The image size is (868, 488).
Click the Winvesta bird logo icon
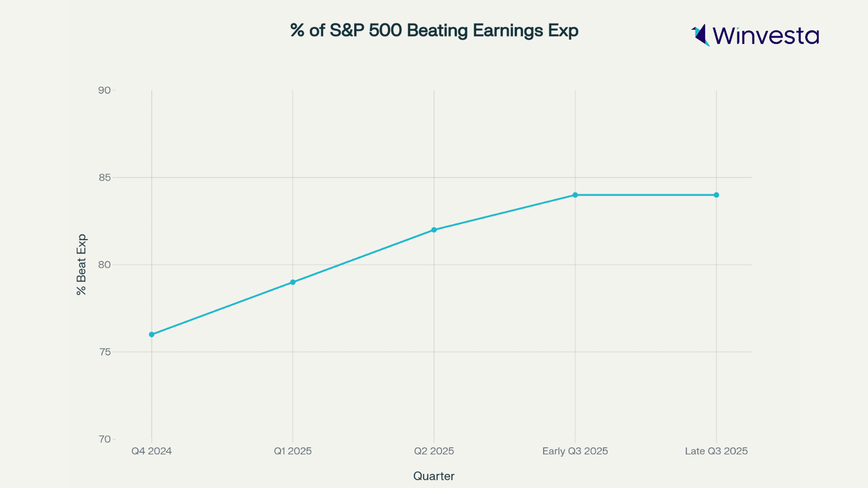coord(700,35)
